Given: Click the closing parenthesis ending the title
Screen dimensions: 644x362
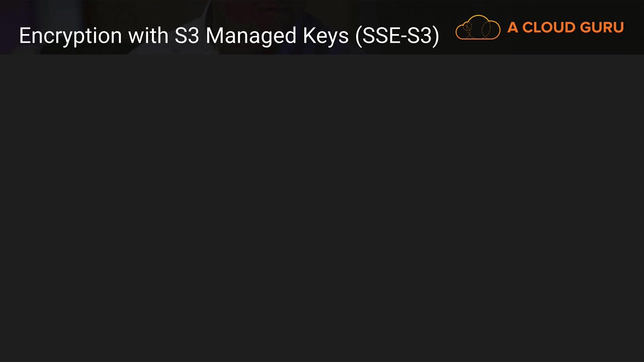Looking at the screenshot, I should (436, 36).
